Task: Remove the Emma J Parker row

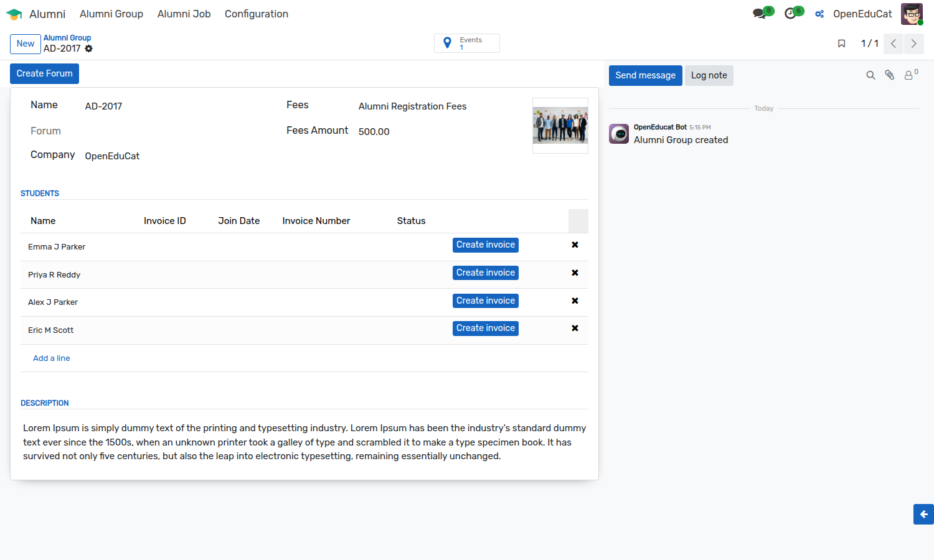Action: (575, 245)
